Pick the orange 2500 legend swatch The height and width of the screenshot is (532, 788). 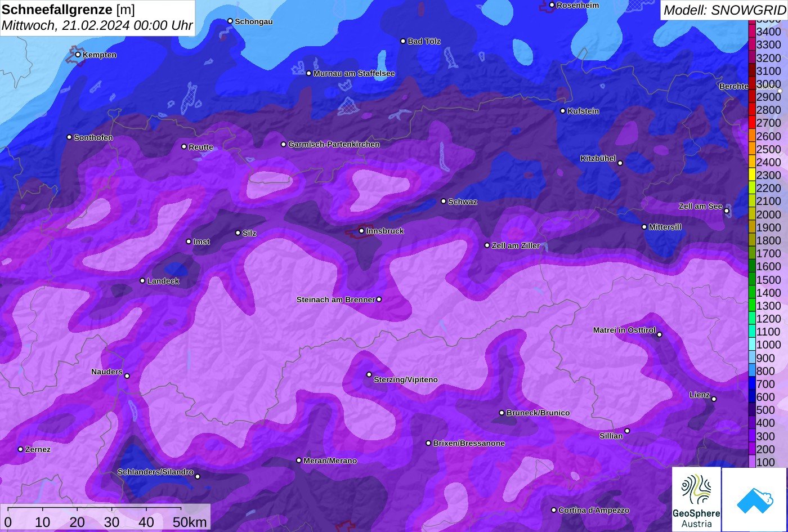(751, 149)
